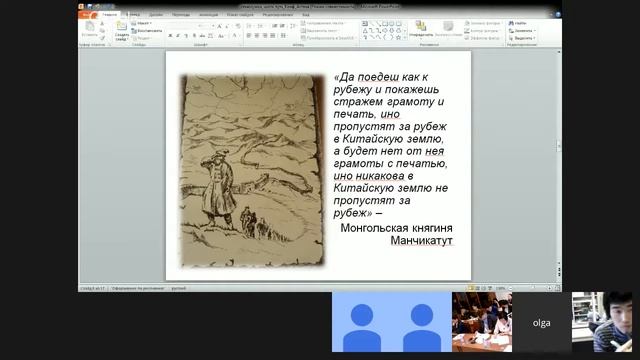Open the Layout (Макет) dropdown
640x360 pixels.
pyautogui.click(x=142, y=23)
